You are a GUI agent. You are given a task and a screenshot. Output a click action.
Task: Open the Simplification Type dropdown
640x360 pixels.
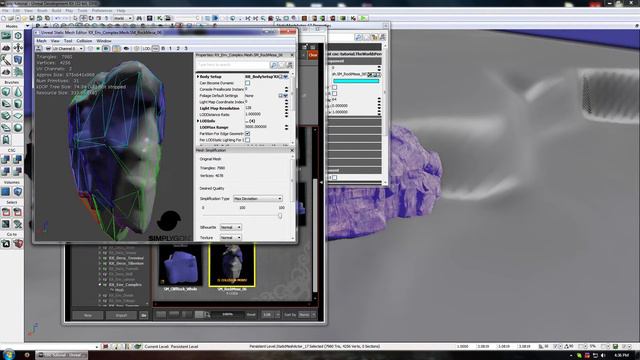[258, 198]
